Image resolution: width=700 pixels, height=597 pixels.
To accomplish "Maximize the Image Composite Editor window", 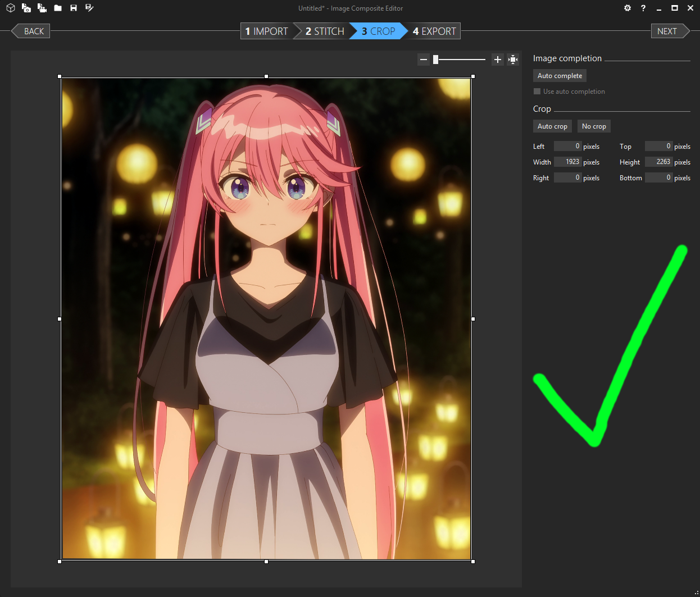I will (675, 8).
